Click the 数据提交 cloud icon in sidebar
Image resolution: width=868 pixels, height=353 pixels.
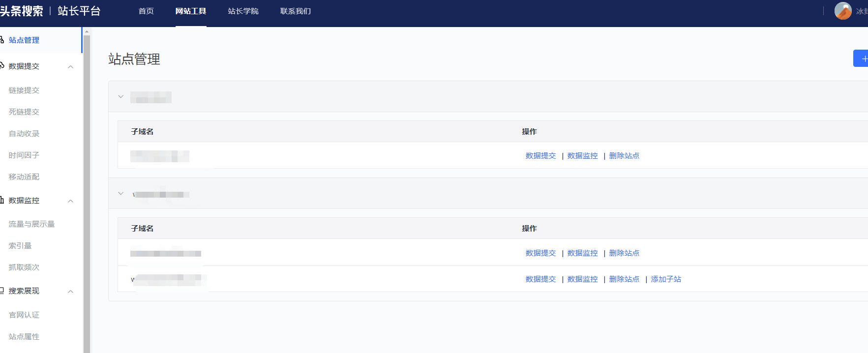tap(1, 65)
